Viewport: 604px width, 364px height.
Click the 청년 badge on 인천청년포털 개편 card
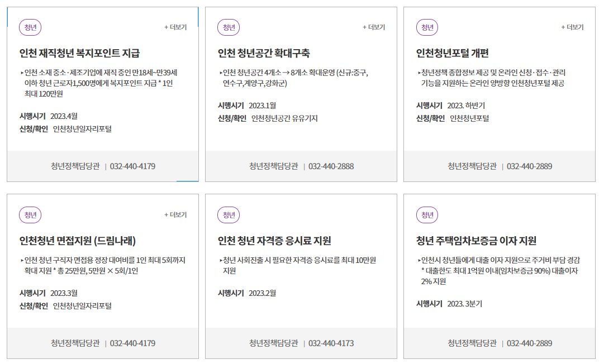pyautogui.click(x=427, y=27)
